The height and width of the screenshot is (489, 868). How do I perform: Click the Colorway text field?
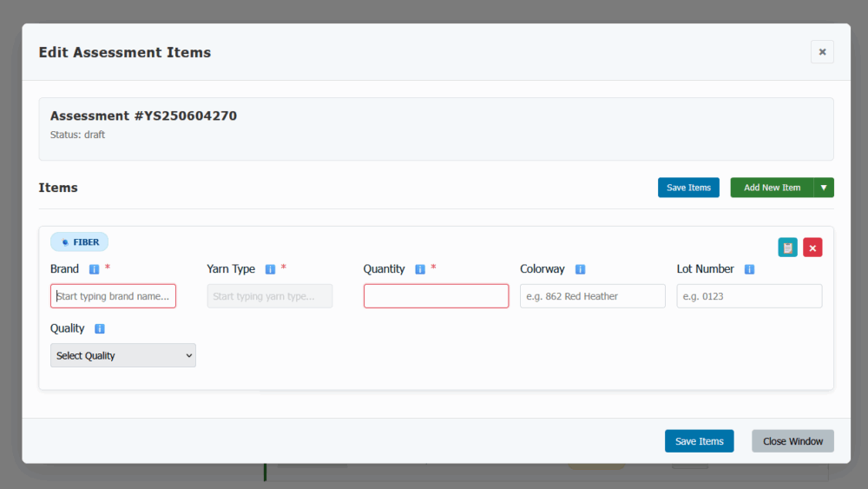click(x=592, y=296)
